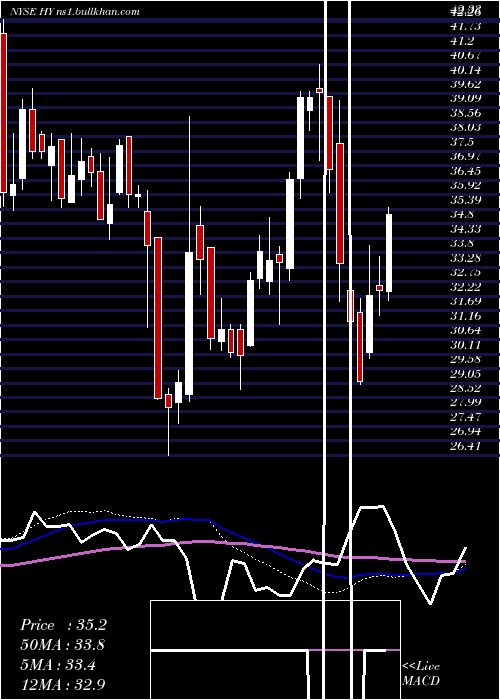Viewport: 500px width, 700px height.
Task: Select the 12MA : 32.9 readout
Action: pyautogui.click(x=63, y=683)
